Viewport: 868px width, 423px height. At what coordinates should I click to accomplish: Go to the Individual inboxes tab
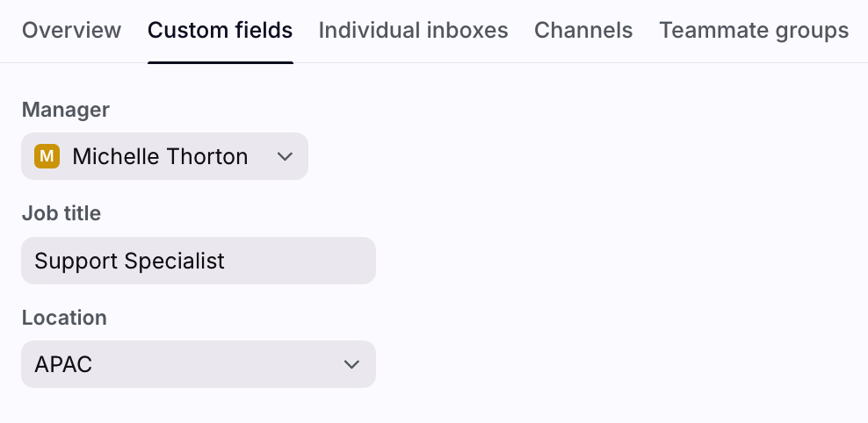(x=413, y=31)
